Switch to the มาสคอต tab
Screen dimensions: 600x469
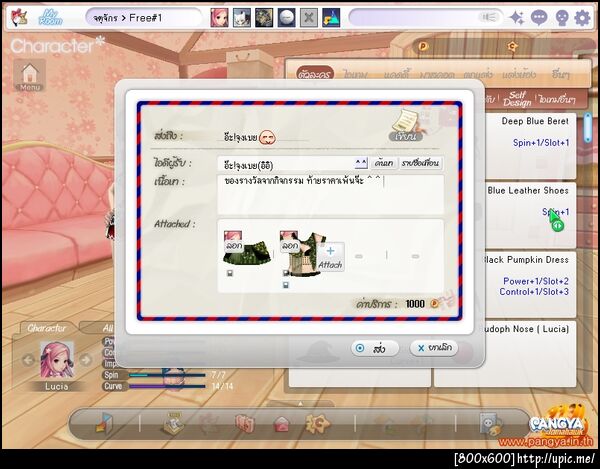pyautogui.click(x=437, y=74)
